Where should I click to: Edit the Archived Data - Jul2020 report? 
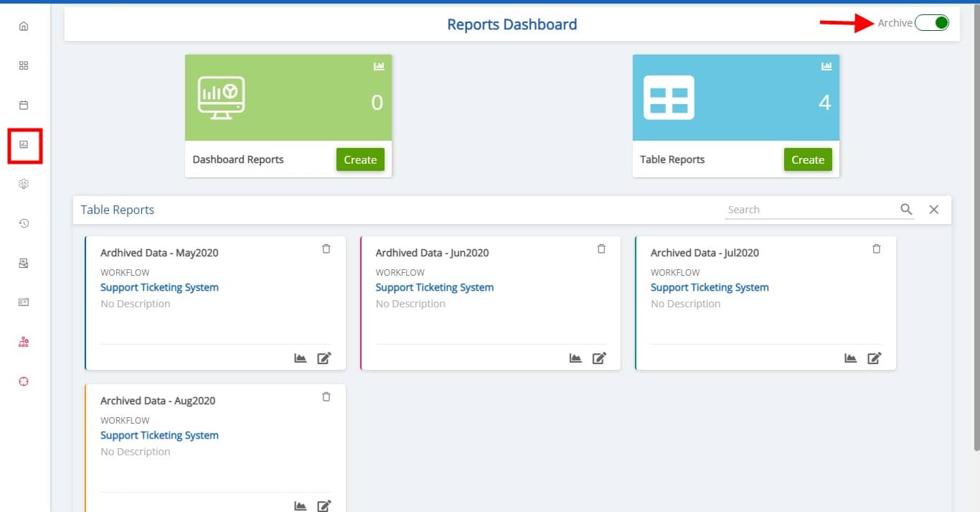coord(874,358)
